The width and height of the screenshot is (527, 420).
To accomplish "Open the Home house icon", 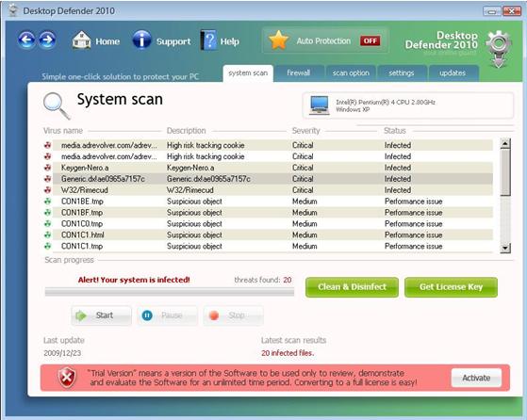I will [81, 40].
